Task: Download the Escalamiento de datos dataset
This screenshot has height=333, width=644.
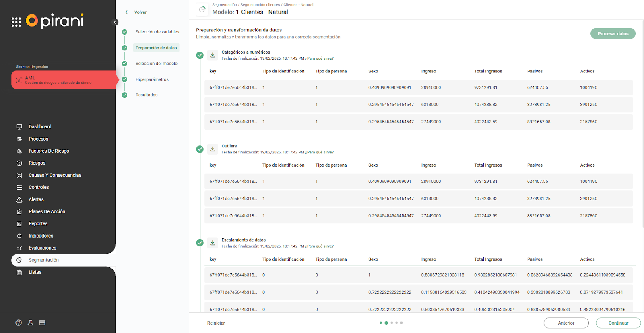Action: [x=213, y=243]
